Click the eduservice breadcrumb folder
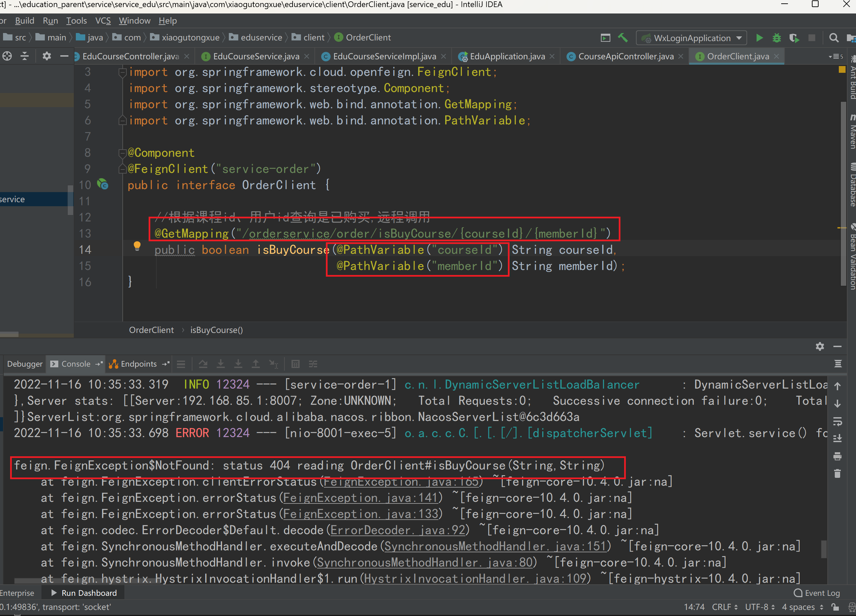The image size is (856, 616). tap(256, 38)
